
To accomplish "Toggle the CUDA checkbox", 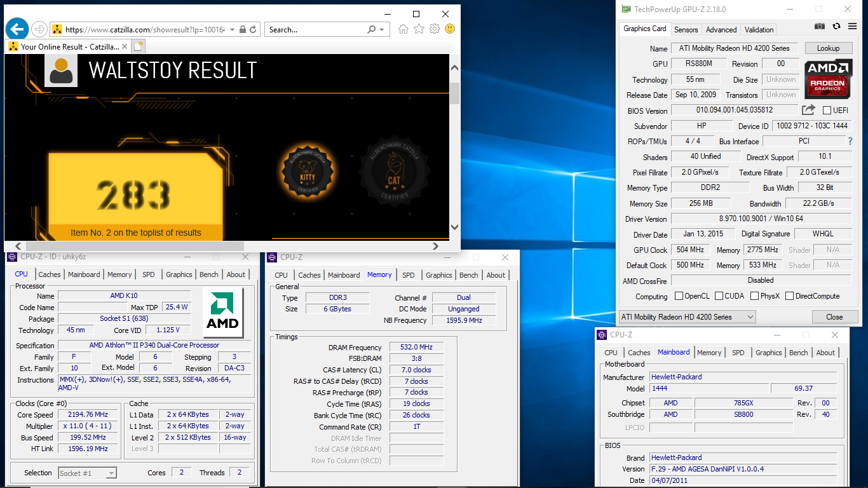I will pyautogui.click(x=719, y=296).
